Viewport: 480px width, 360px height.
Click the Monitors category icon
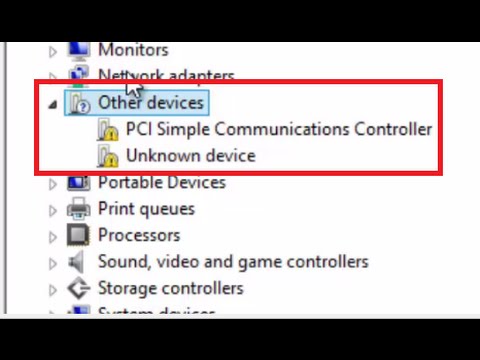(79, 51)
